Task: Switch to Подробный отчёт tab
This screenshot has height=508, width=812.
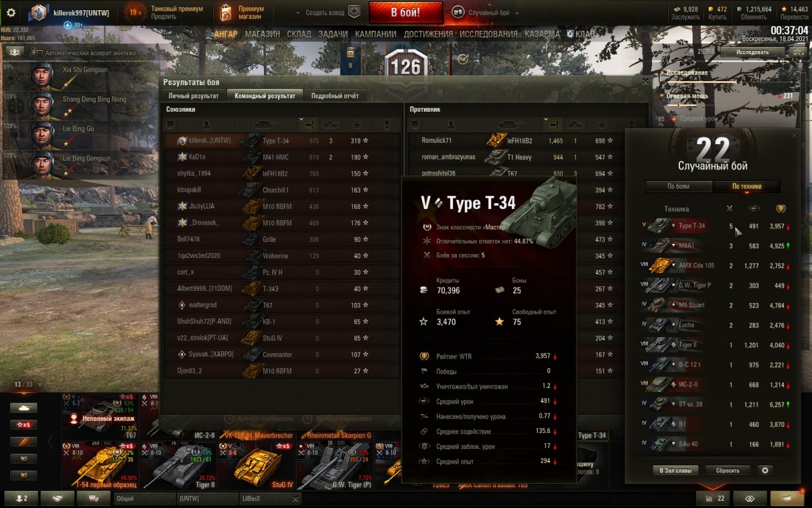Action: [x=335, y=96]
